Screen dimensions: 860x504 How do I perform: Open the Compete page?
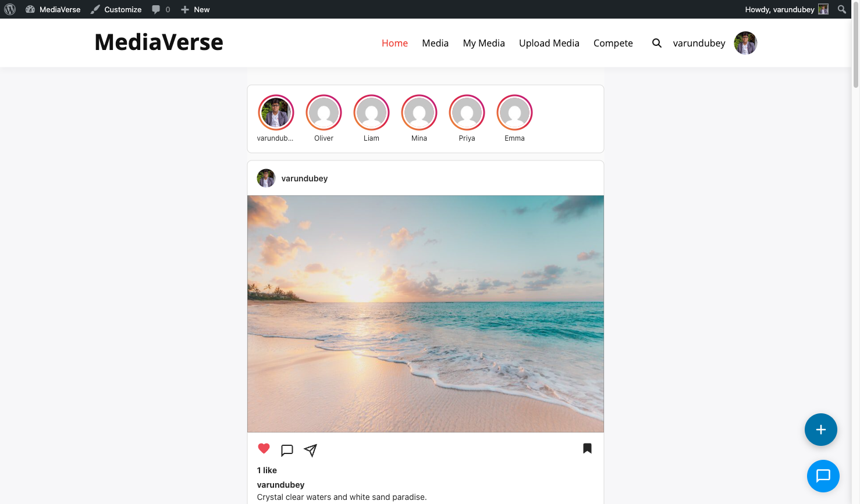tap(613, 43)
